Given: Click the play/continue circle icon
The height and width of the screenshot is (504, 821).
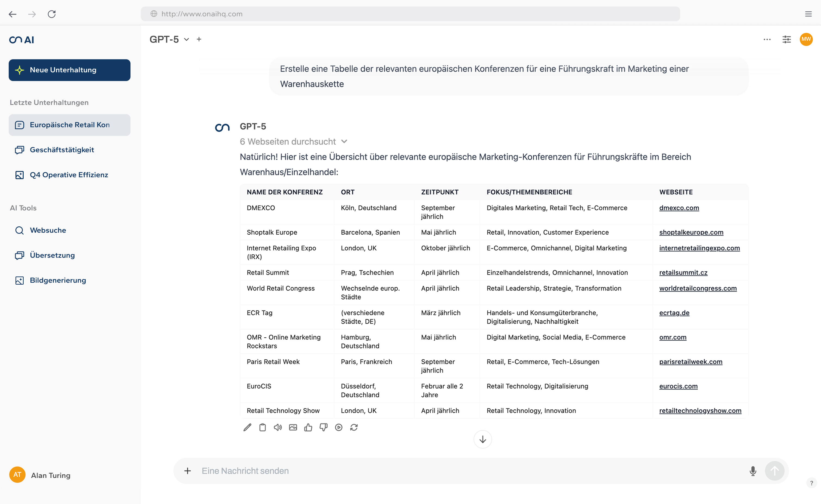Looking at the screenshot, I should point(339,427).
